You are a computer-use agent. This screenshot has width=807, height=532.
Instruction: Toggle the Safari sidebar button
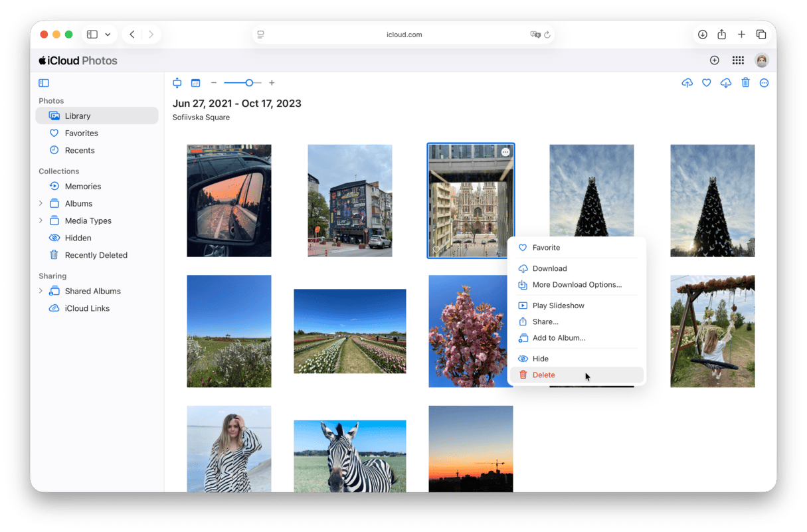(92, 35)
